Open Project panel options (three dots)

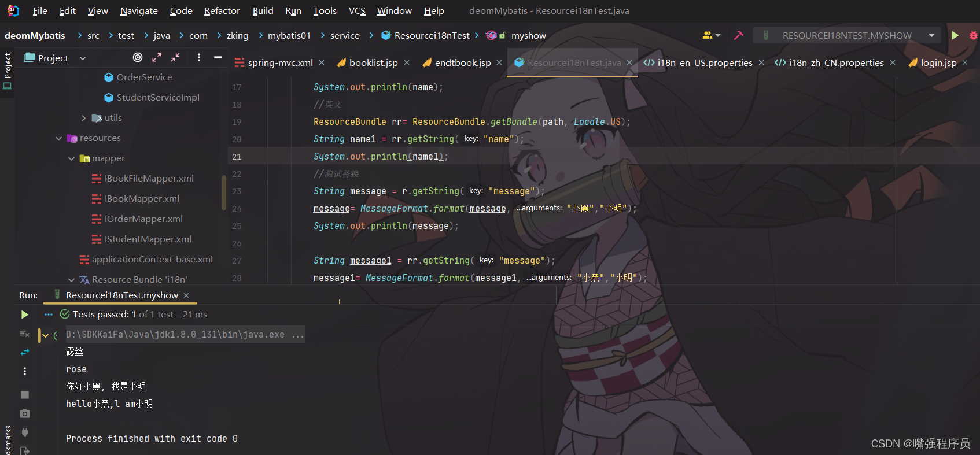pos(199,57)
